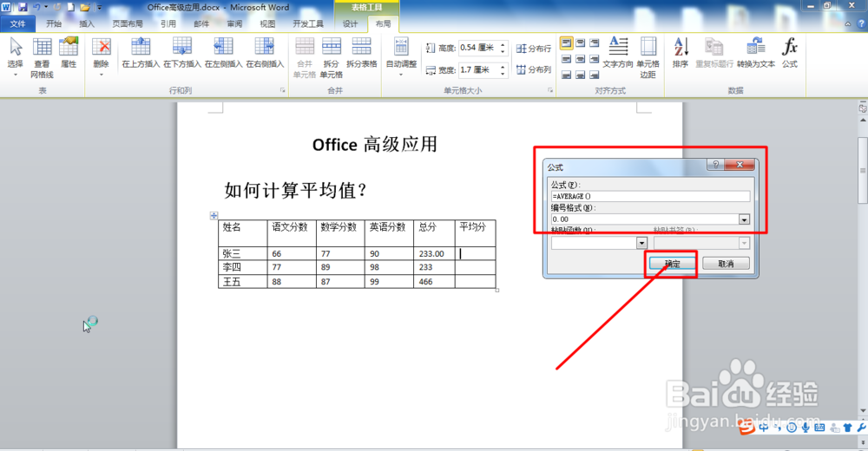Open Word Help question mark icon
The width and height of the screenshot is (868, 451).
(x=861, y=23)
